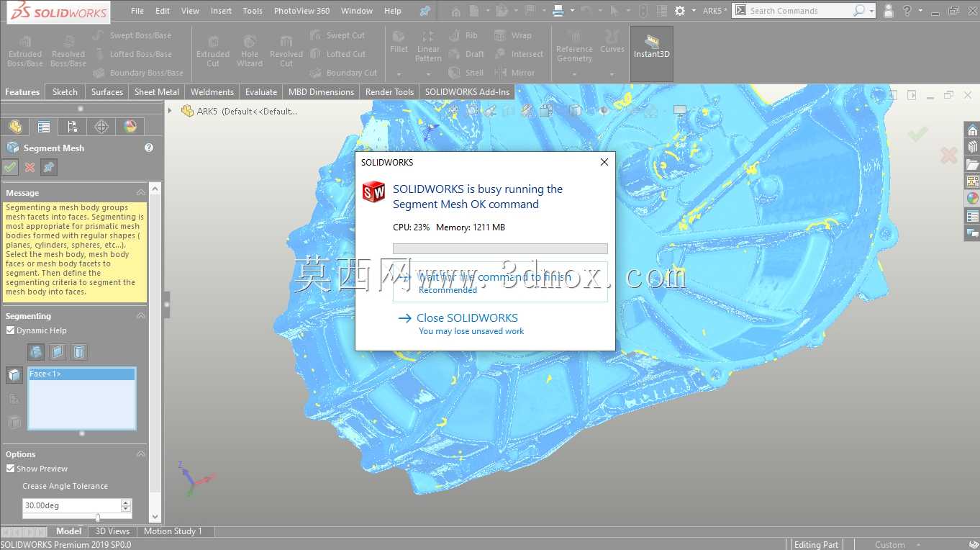980x550 pixels.
Task: Open the PropertyManager panel tab
Action: click(x=44, y=127)
